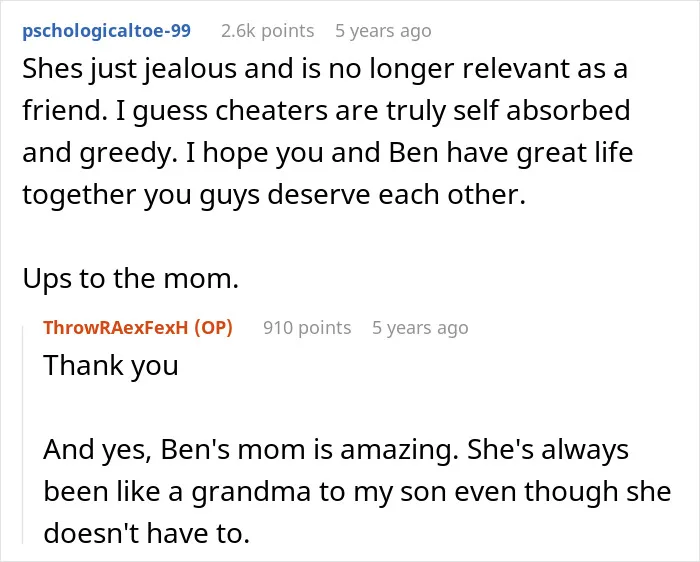This screenshot has width=700, height=562.
Task: Click the line starting "Shes just jealous"
Action: [x=325, y=69]
